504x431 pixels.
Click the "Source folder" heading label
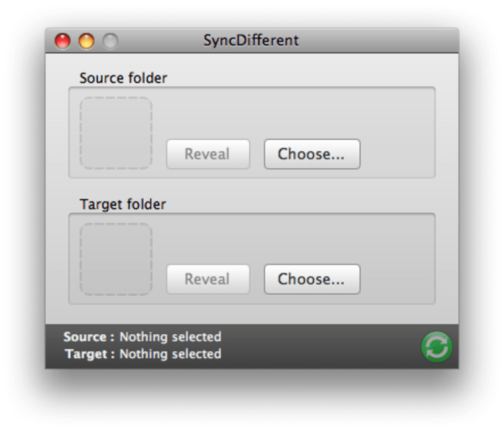pyautogui.click(x=123, y=78)
